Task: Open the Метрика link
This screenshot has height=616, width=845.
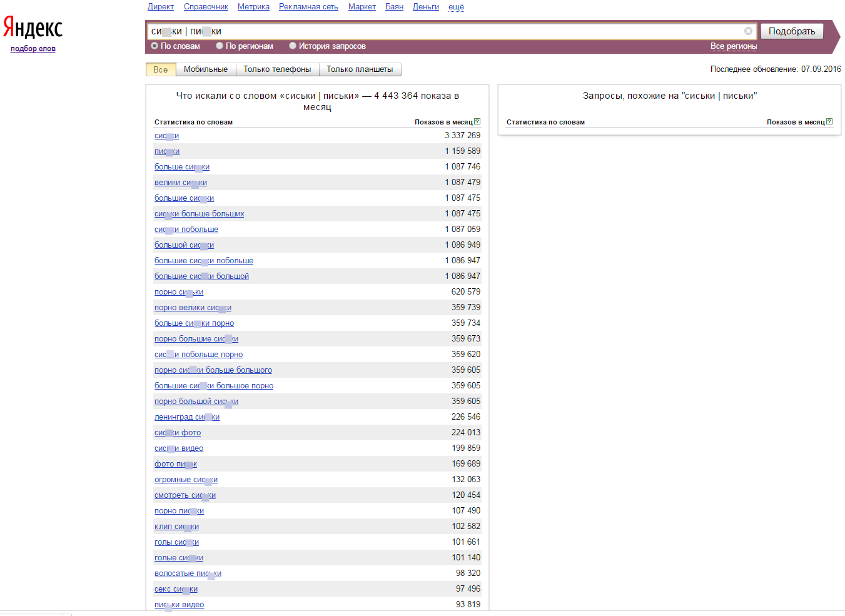Action: (253, 7)
